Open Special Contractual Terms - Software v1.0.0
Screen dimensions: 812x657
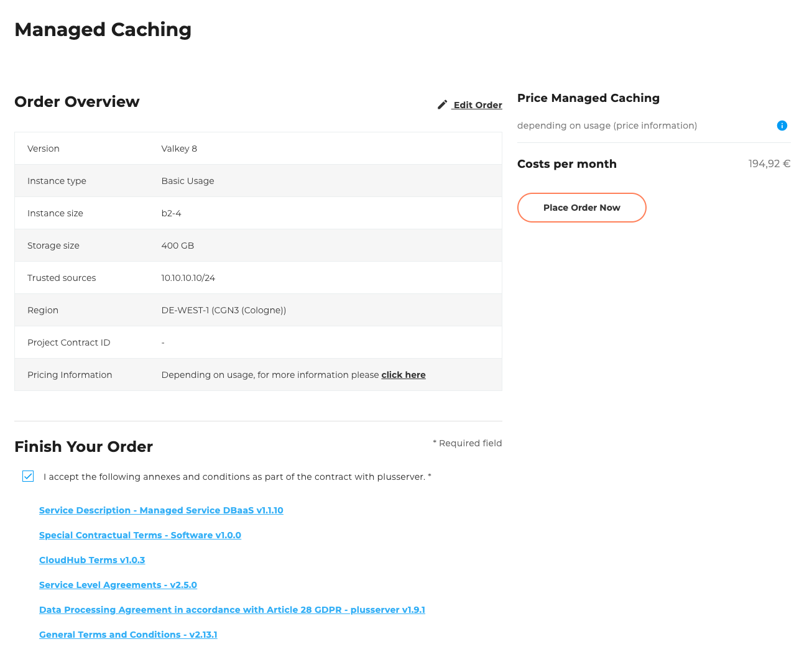(140, 535)
